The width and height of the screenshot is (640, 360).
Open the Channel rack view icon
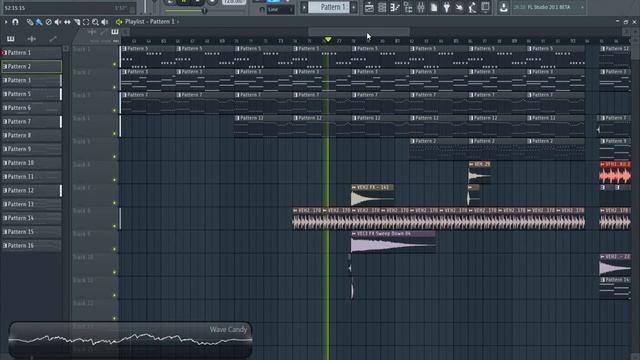coord(382,7)
